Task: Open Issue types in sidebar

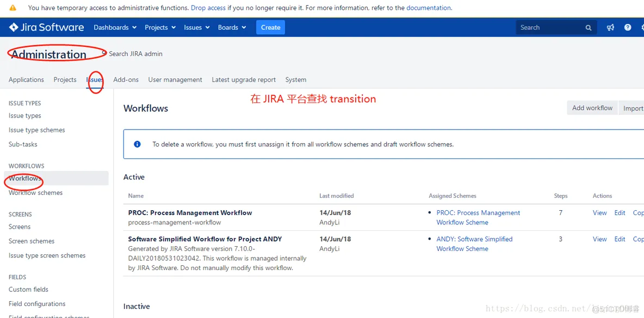Action: pyautogui.click(x=24, y=116)
